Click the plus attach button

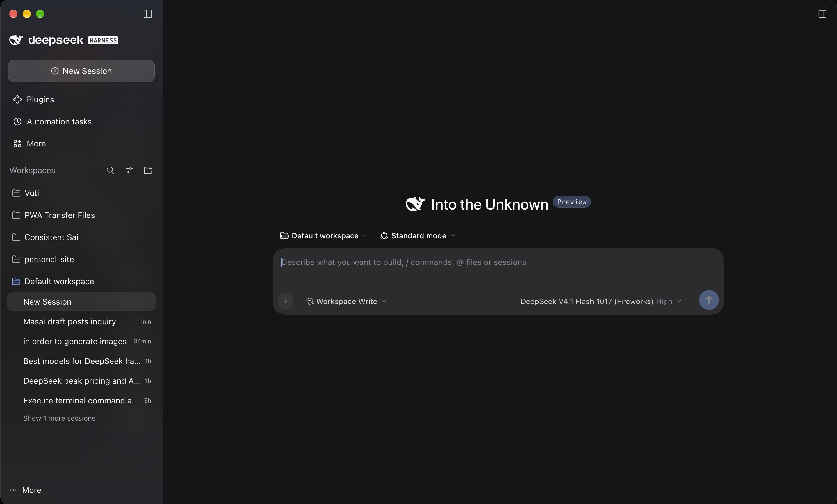click(286, 301)
